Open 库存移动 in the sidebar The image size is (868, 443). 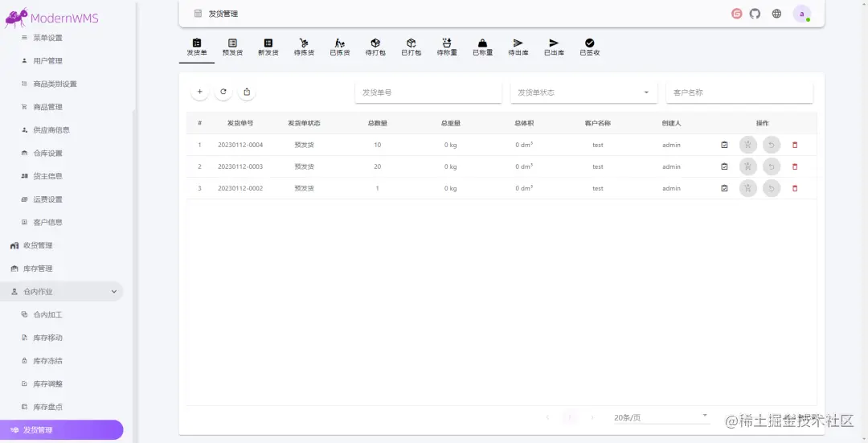pyautogui.click(x=47, y=338)
